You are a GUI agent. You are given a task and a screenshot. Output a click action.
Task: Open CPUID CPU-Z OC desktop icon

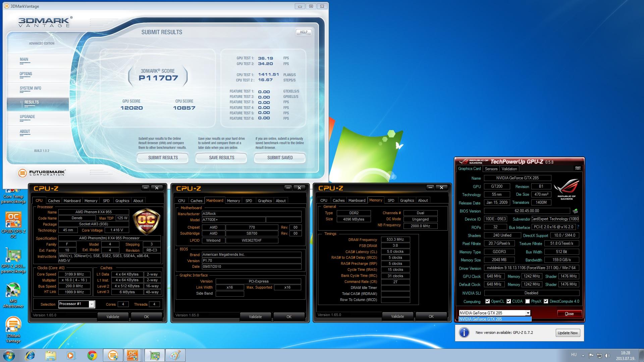click(13, 225)
